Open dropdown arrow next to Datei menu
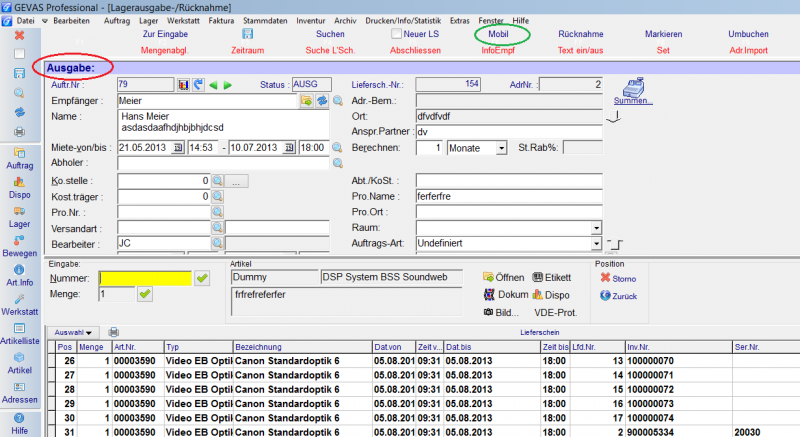 (x=45, y=21)
